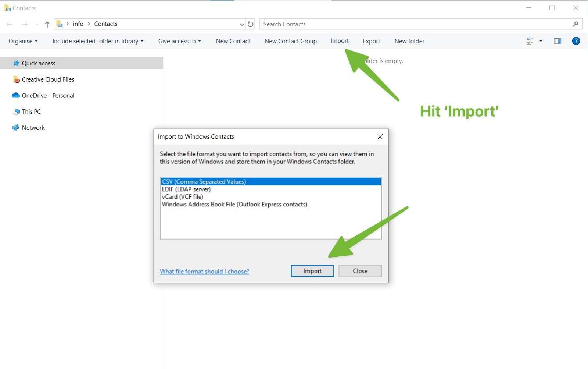Click the Contacts folder icon in address bar
588x369 pixels.
(x=60, y=24)
